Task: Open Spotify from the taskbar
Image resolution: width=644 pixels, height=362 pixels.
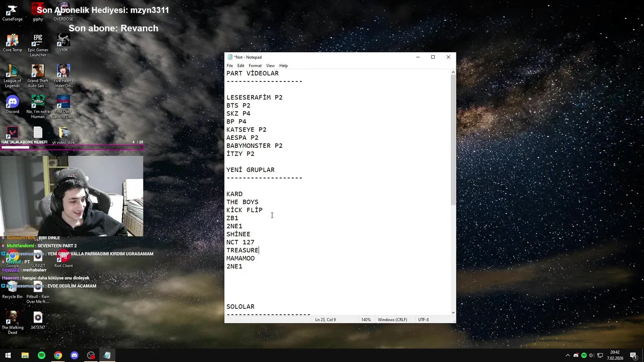Action: tap(41, 355)
